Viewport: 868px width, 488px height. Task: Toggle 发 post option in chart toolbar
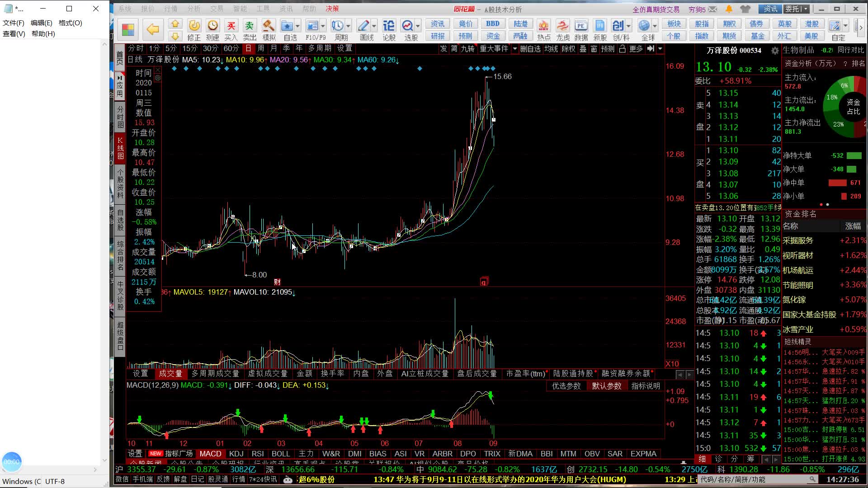443,49
